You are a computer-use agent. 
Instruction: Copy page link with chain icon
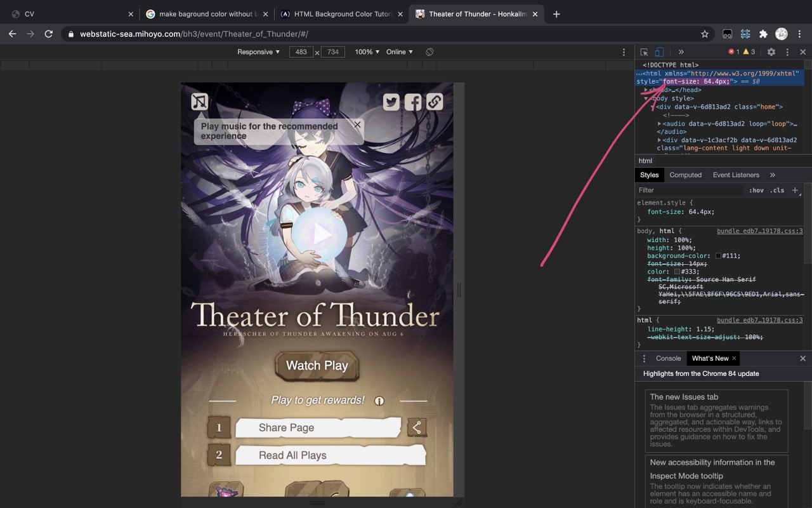(435, 102)
